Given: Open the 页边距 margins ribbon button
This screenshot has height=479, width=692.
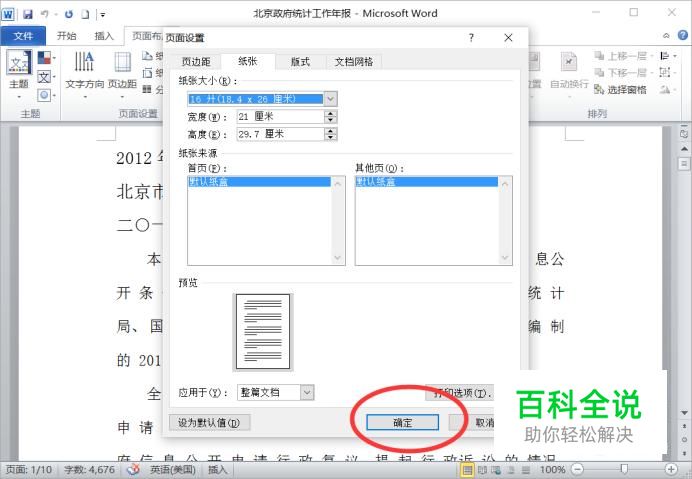Looking at the screenshot, I should coord(122,73).
